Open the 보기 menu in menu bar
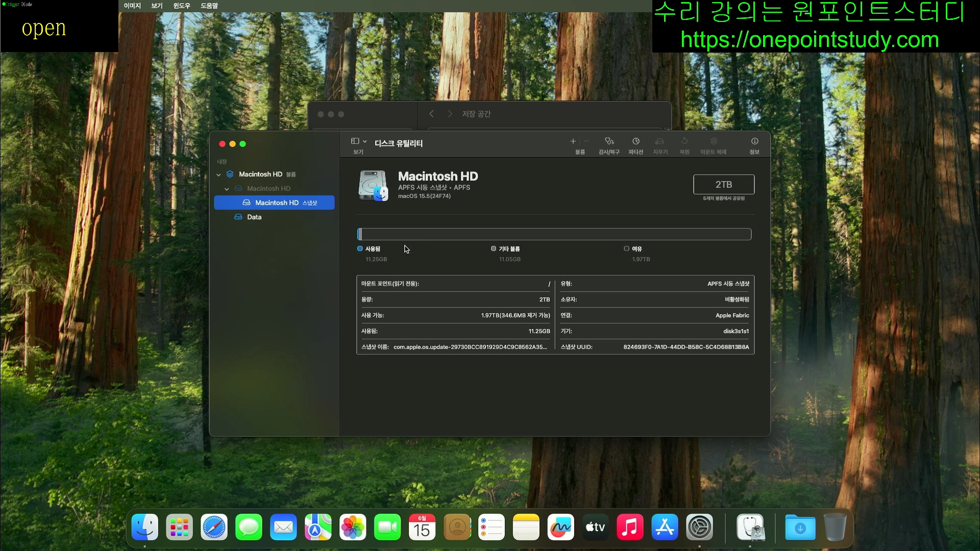The width and height of the screenshot is (980, 551). 157,6
